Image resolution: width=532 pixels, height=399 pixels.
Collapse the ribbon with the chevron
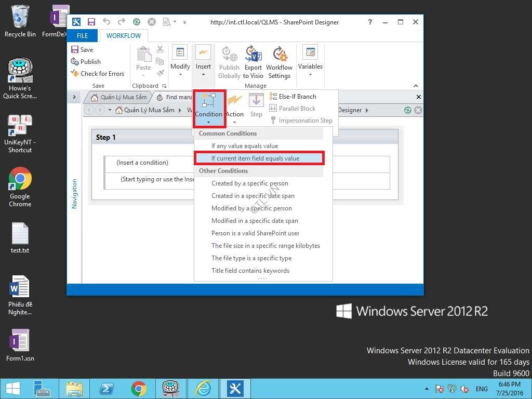pos(416,86)
